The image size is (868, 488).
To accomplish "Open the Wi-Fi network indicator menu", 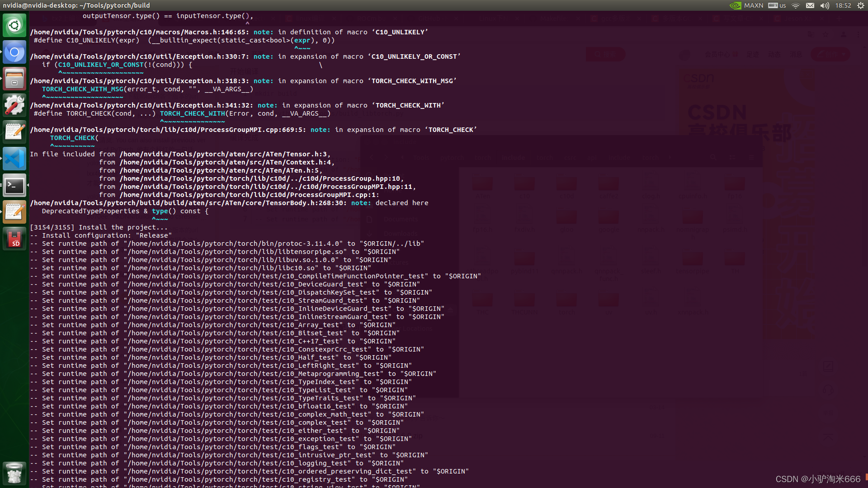I will click(x=796, y=5).
